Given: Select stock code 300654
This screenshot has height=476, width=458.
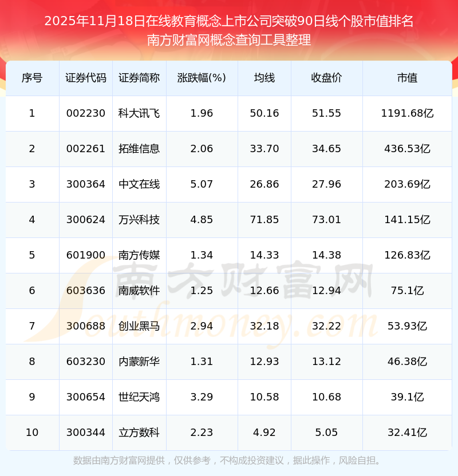Looking at the screenshot, I should coord(86,398).
